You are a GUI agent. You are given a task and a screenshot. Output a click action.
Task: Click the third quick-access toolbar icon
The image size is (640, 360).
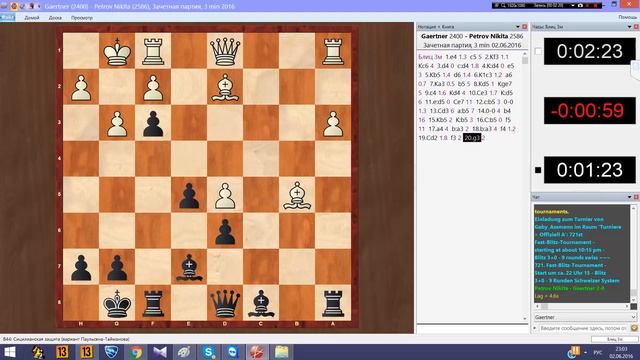[23, 6]
